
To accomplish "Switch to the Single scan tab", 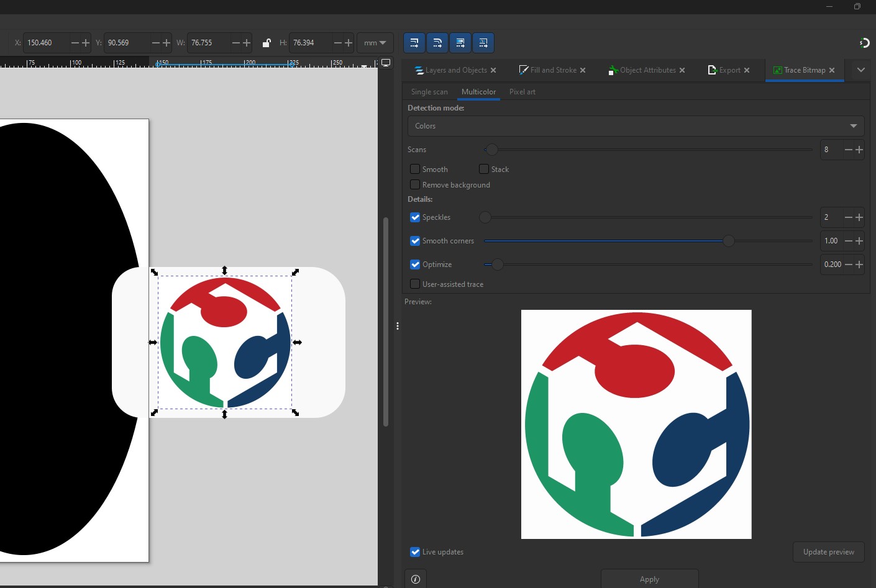I will coord(429,92).
